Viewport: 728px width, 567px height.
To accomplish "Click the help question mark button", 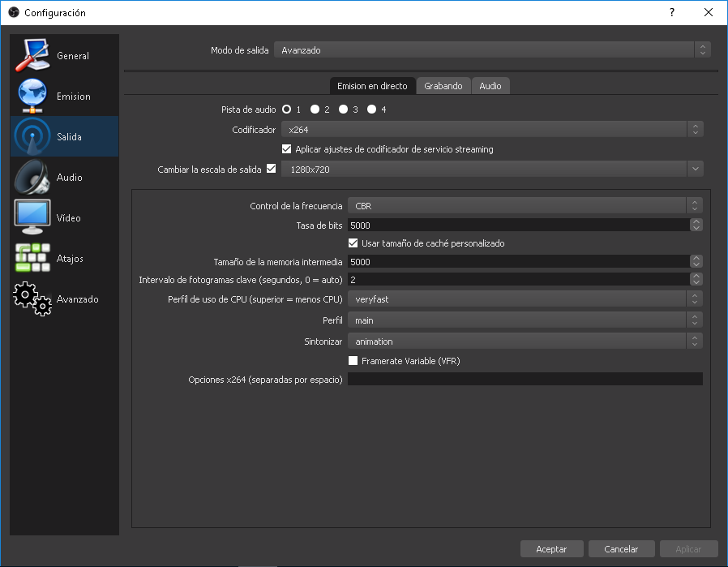I will [x=672, y=12].
